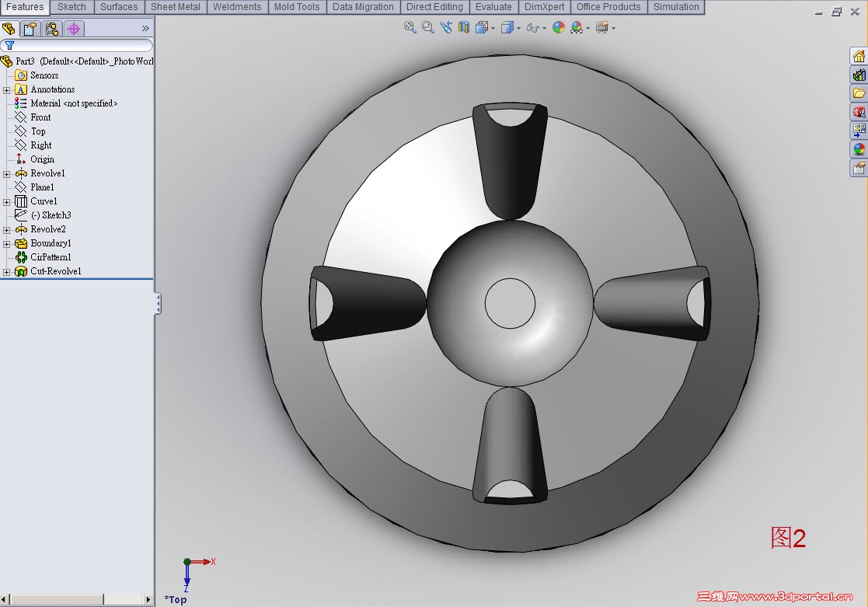Image resolution: width=868 pixels, height=607 pixels.
Task: Switch to the Mold Tools tab
Action: (x=297, y=7)
